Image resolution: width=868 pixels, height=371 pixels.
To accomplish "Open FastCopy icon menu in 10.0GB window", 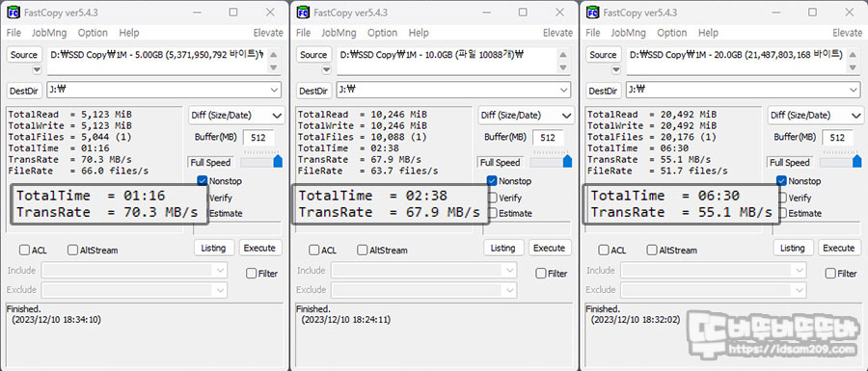I will pyautogui.click(x=303, y=13).
